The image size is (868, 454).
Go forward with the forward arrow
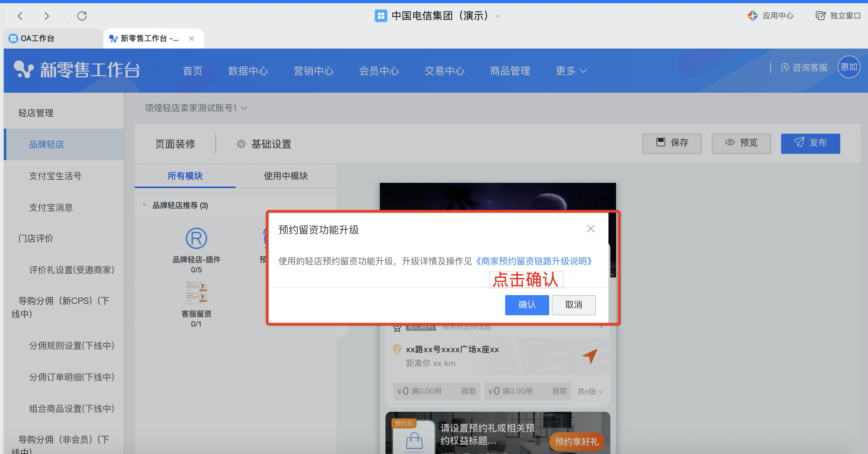[x=47, y=16]
